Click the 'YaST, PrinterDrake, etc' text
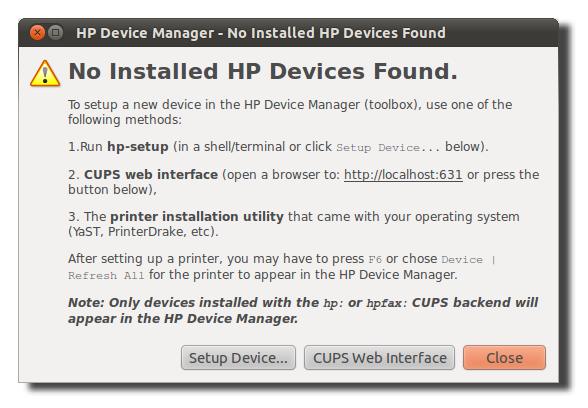588x408 pixels. tap(143, 232)
